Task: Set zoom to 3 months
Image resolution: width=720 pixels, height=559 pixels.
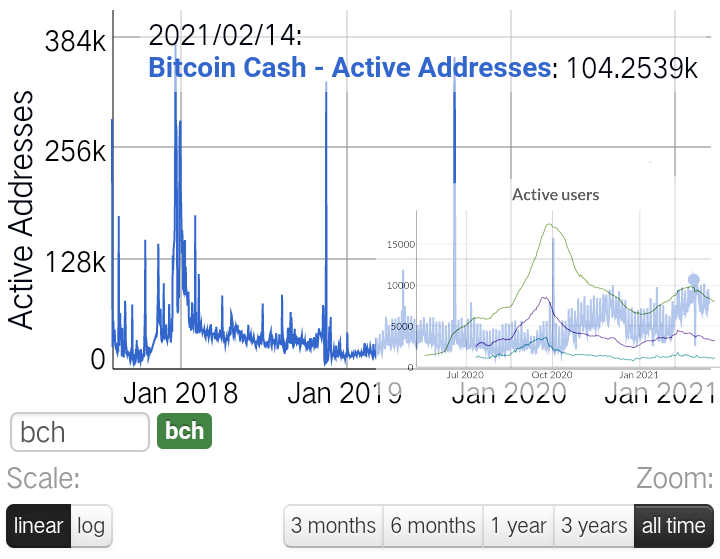Action: click(333, 525)
